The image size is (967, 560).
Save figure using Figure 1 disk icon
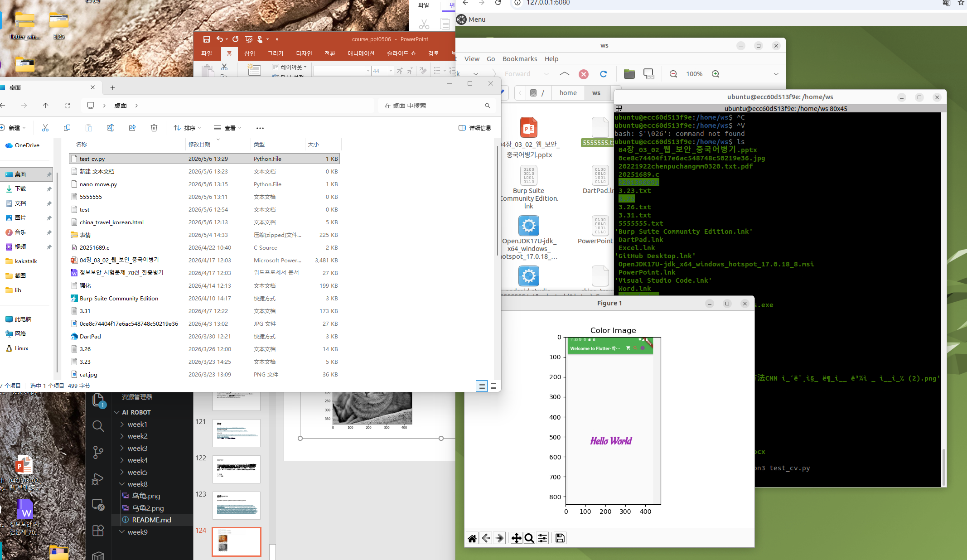click(x=560, y=538)
